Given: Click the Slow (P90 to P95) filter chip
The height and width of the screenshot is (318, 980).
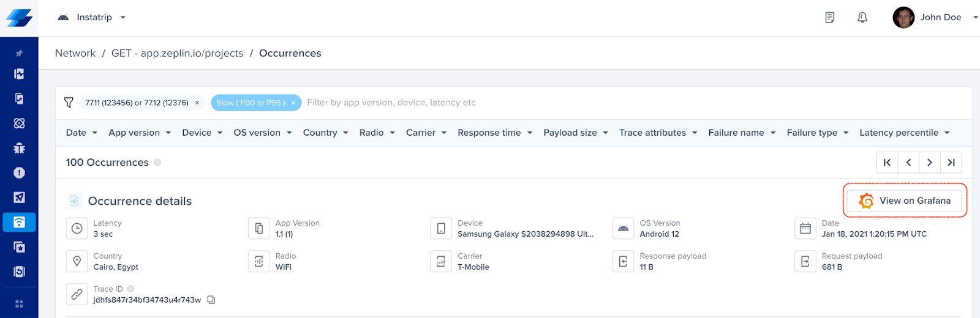Looking at the screenshot, I should click(255, 103).
